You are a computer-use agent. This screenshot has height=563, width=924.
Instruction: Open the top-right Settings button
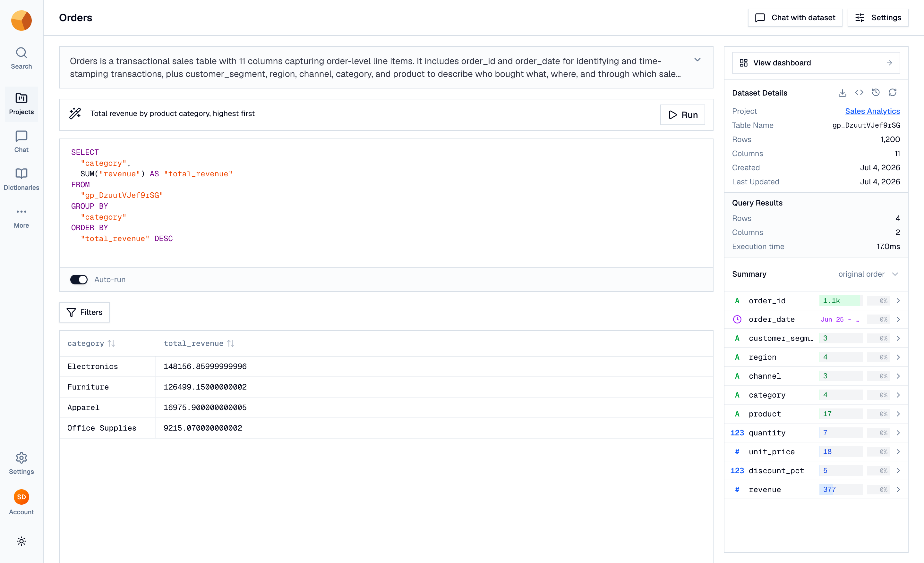tap(877, 18)
